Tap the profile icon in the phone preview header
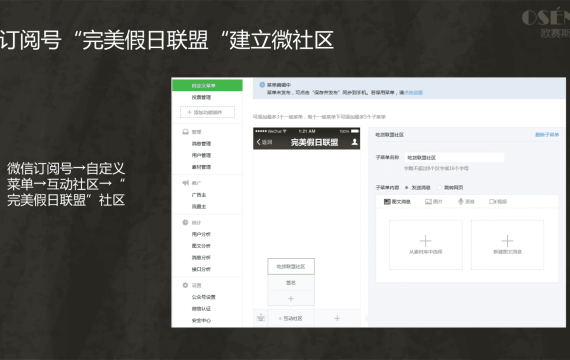Viewport: 570px width, 360px height. (x=354, y=142)
